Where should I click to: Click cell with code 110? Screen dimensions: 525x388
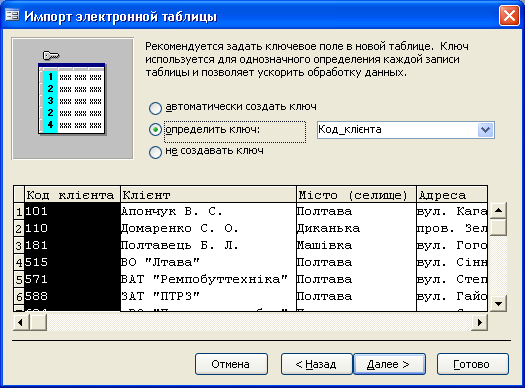click(x=72, y=228)
